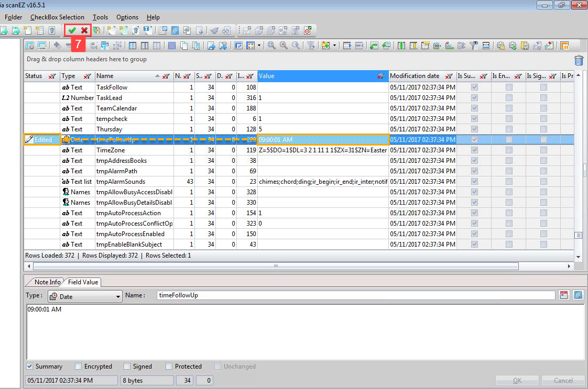Open the CheckBox Selection menu
This screenshot has height=389, width=588.
click(57, 17)
